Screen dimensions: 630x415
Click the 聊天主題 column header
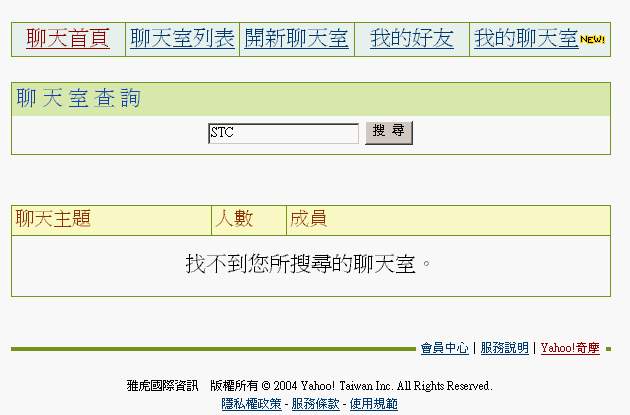53,219
